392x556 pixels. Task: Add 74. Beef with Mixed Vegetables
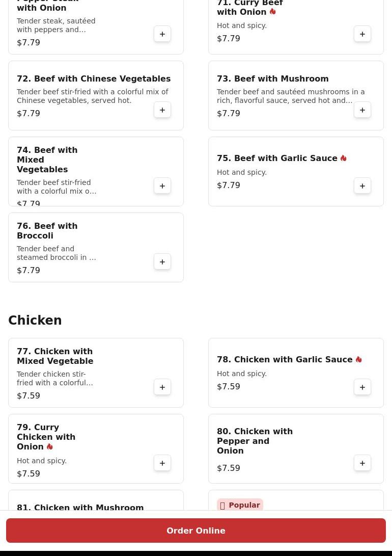click(162, 186)
